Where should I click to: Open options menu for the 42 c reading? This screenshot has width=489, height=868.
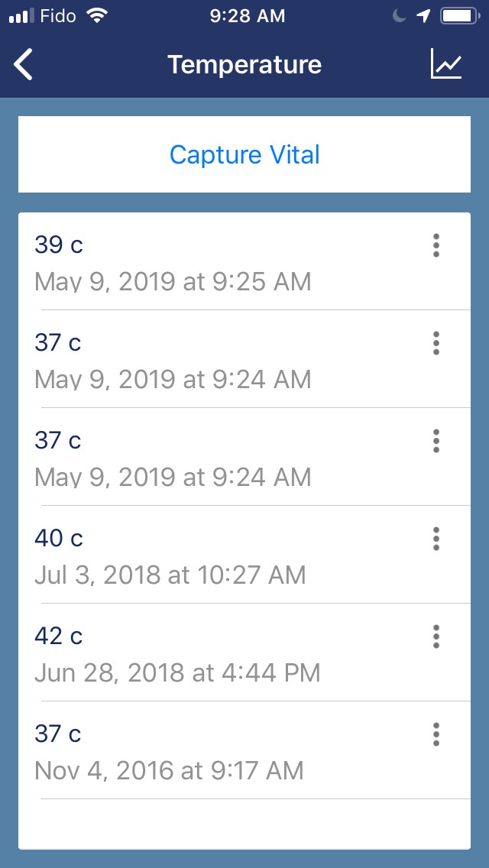coord(436,636)
